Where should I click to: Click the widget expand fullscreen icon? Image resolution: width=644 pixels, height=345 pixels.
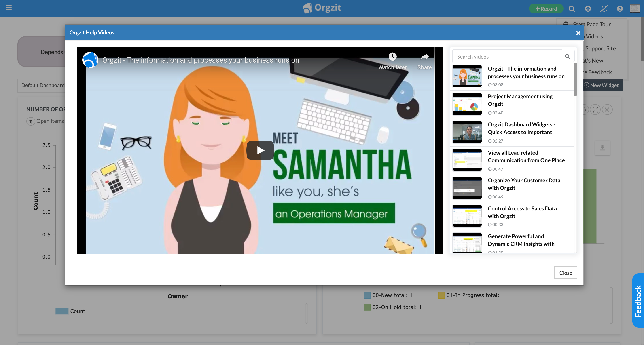coord(595,110)
